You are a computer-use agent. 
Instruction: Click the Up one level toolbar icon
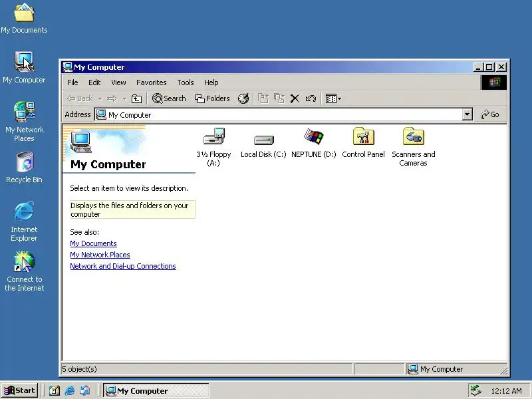point(136,98)
